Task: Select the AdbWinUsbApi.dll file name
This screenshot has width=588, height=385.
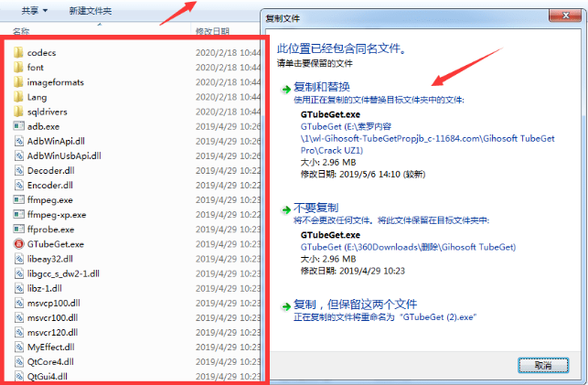Action: click(x=64, y=156)
